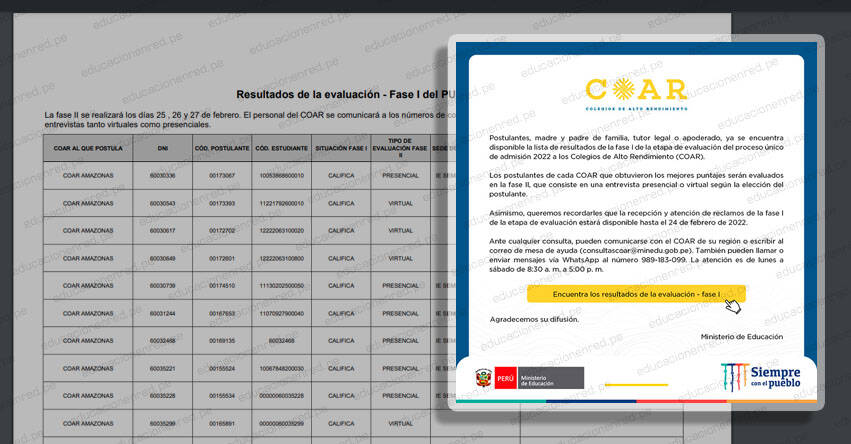Click postulante code 00172702
The width and height of the screenshot is (851, 444).
[x=222, y=231]
